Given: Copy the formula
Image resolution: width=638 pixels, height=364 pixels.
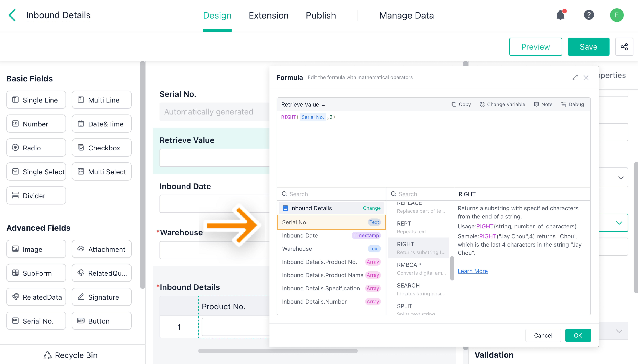Looking at the screenshot, I should [461, 105].
